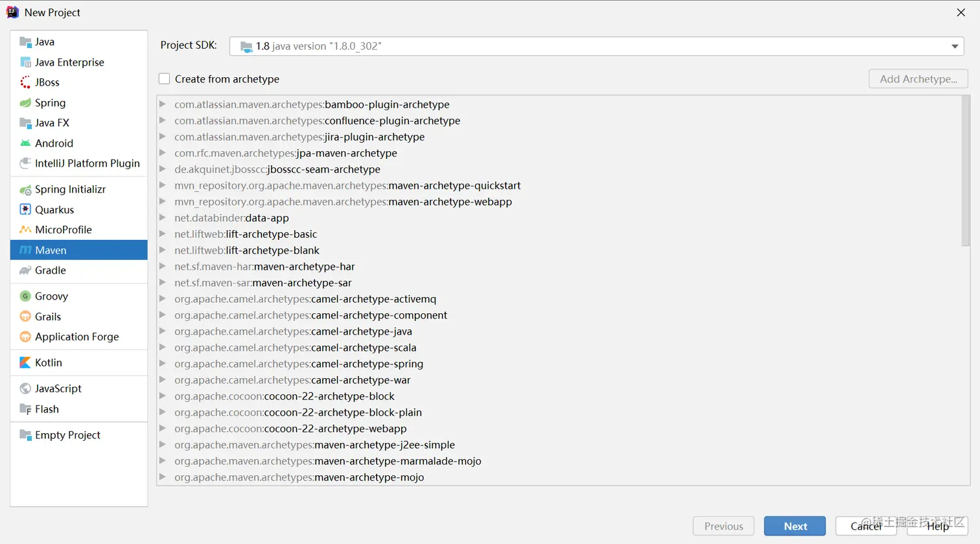Select net.databinder:data-app row
Screen dimensions: 980x544
pos(559,218)
